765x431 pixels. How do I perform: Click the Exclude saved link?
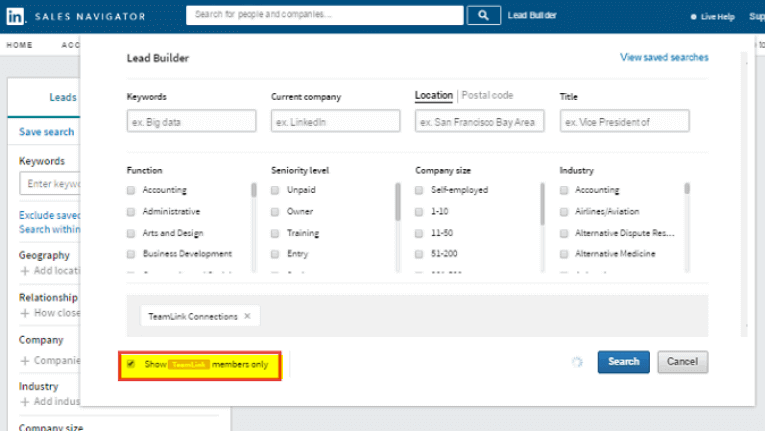coord(49,215)
